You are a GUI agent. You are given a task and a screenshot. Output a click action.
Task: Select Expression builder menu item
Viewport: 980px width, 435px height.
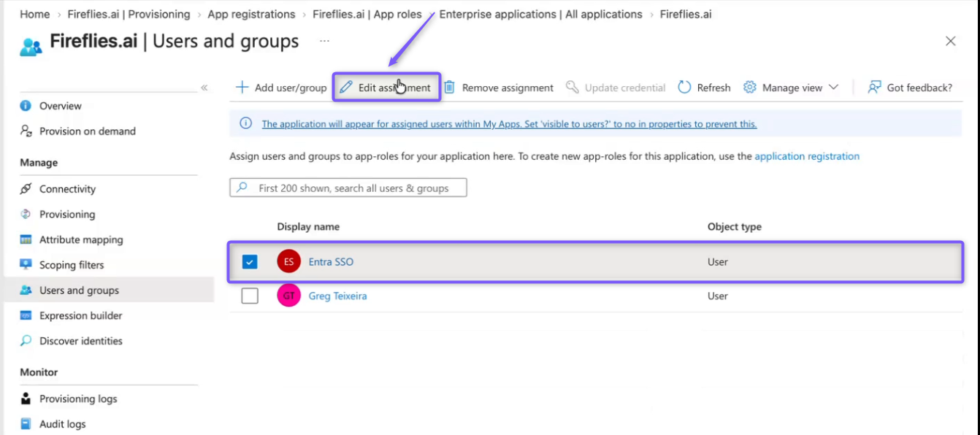coord(81,316)
